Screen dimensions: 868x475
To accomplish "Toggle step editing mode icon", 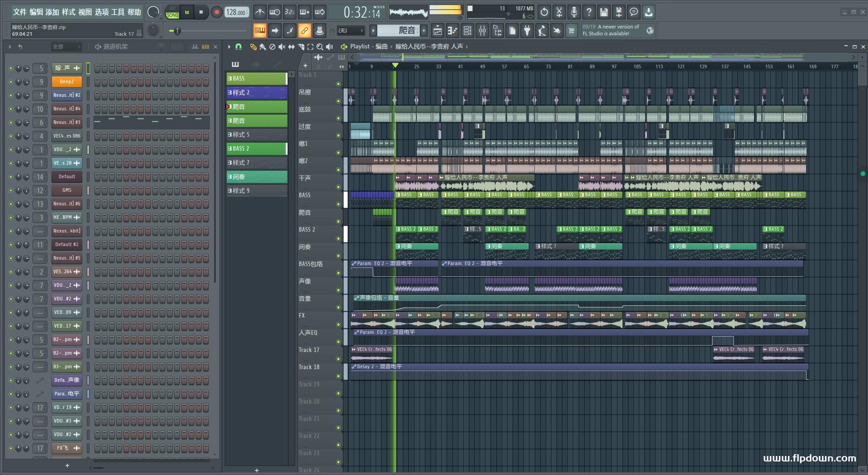I will 289,30.
